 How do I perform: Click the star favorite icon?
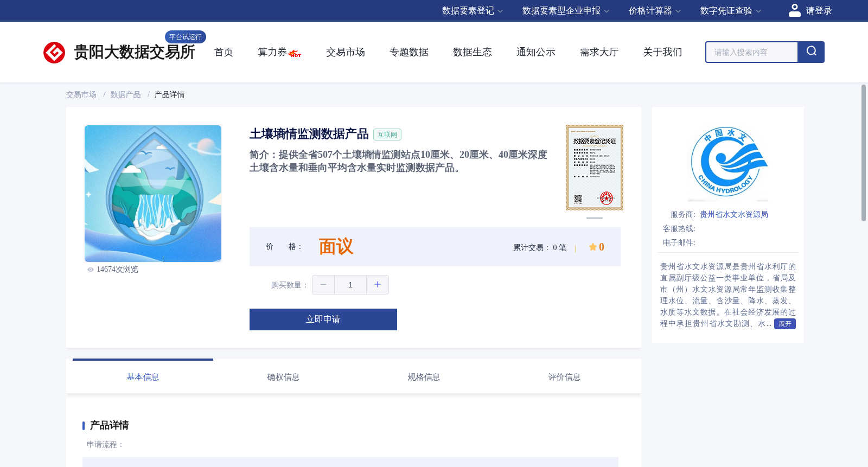tap(592, 247)
